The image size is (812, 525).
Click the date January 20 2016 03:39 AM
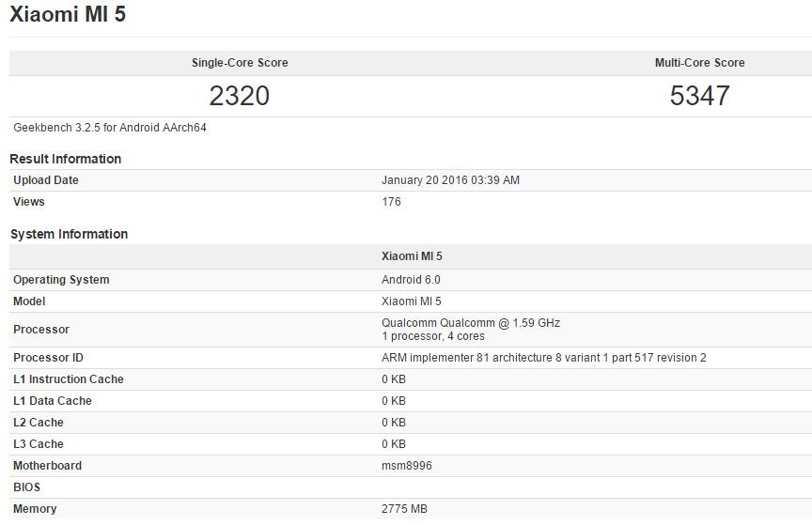(x=450, y=180)
